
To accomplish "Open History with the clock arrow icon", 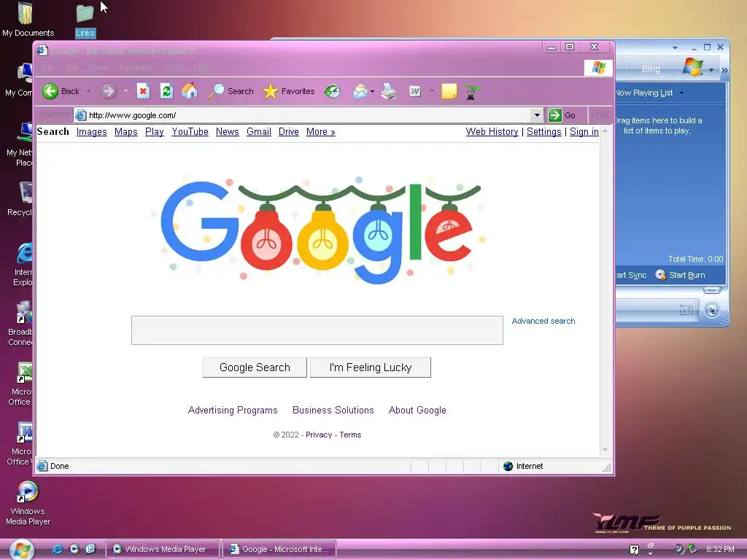I will tap(333, 91).
